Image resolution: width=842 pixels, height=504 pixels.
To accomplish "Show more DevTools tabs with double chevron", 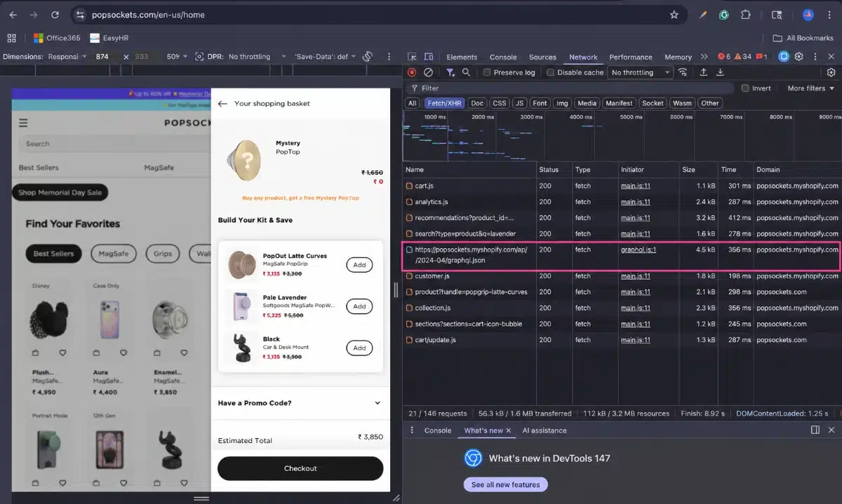I will point(704,57).
